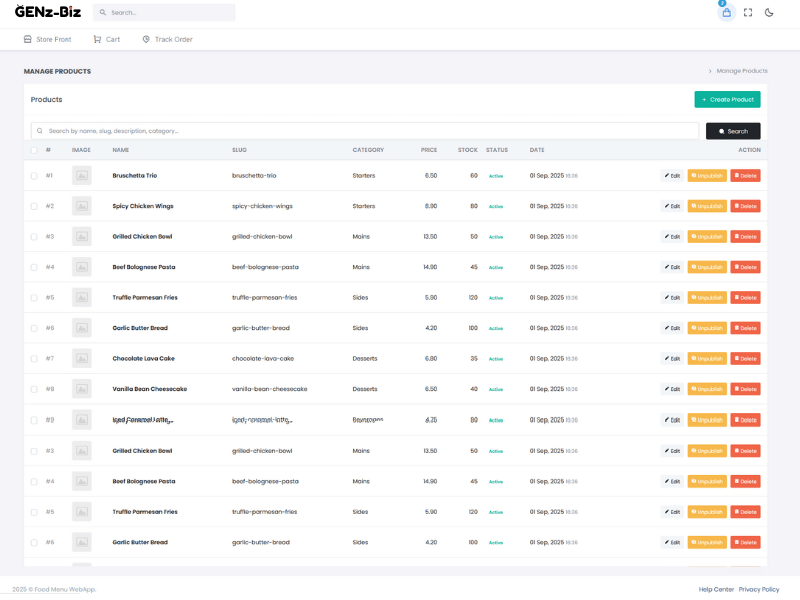
Task: Click the Bruschetta Trio image thumbnail
Action: [81, 176]
